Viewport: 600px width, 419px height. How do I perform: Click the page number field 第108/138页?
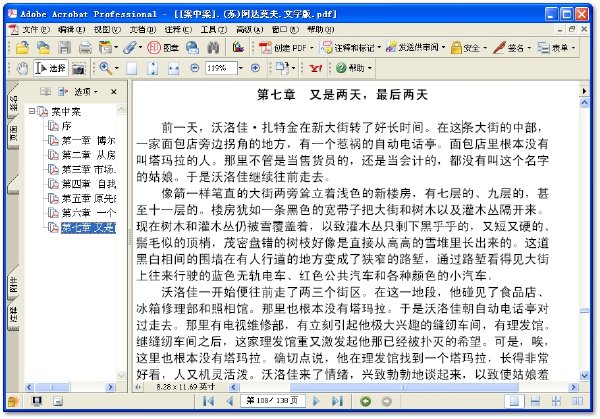click(273, 400)
